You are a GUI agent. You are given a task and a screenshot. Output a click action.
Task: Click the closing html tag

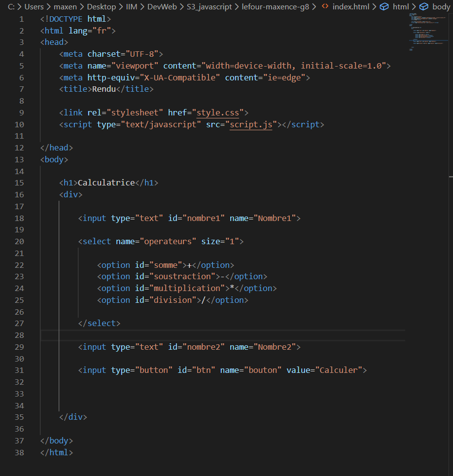click(56, 453)
